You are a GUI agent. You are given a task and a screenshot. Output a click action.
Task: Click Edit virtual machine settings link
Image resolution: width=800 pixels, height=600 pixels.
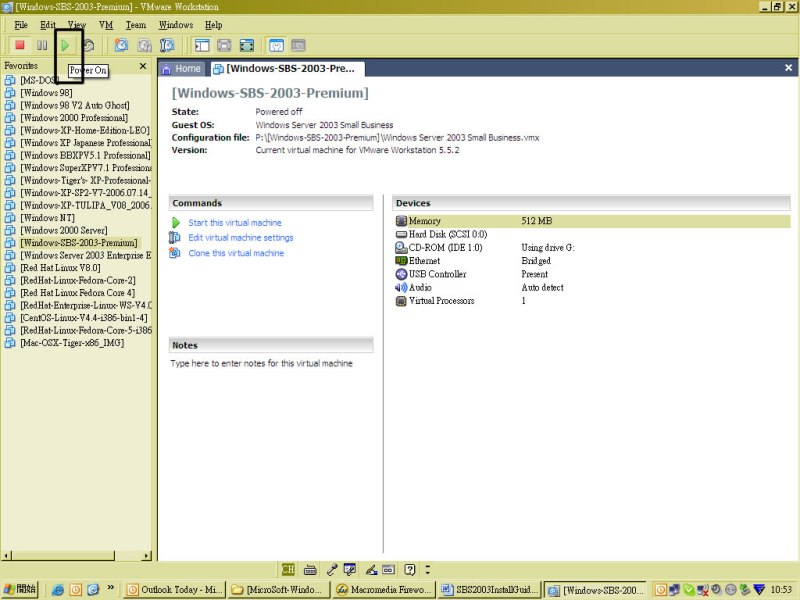tap(241, 238)
